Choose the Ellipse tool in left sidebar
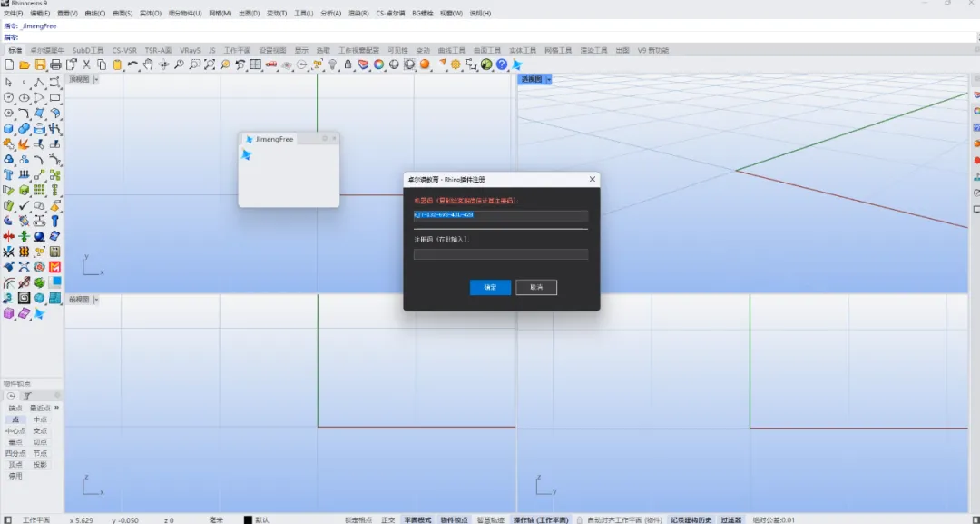The height and width of the screenshot is (524, 980). click(24, 97)
